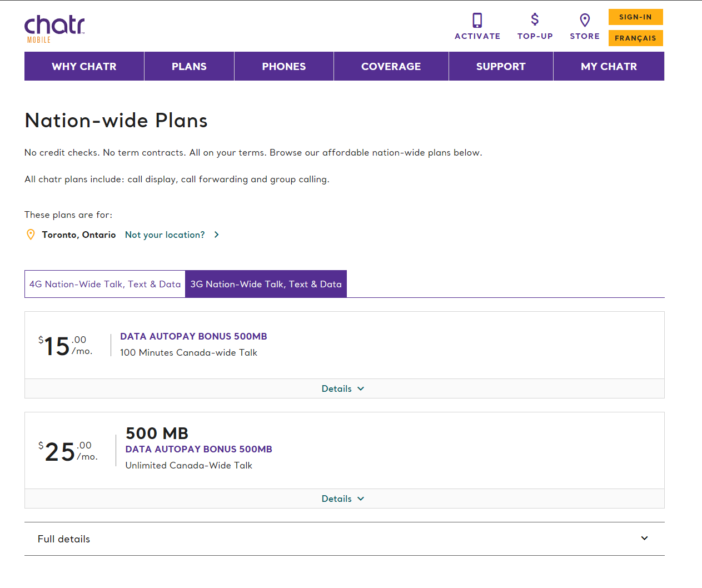The image size is (702, 588).
Task: Expand the Full details section
Action: point(345,539)
